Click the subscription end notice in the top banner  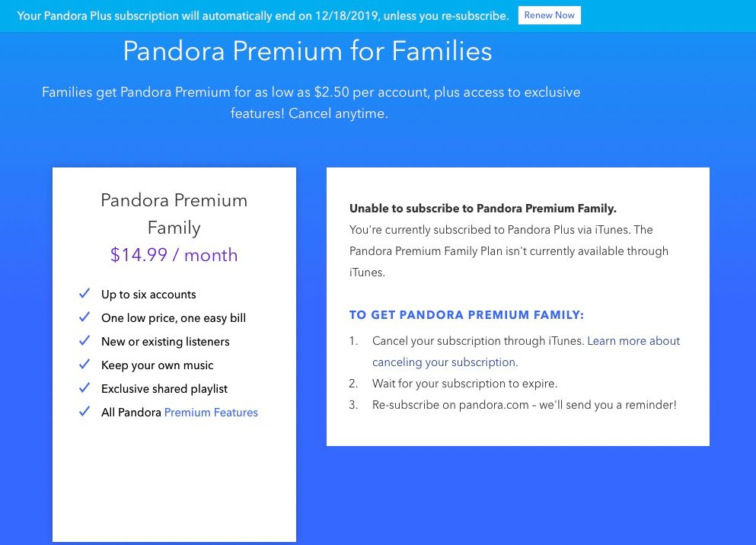263,15
